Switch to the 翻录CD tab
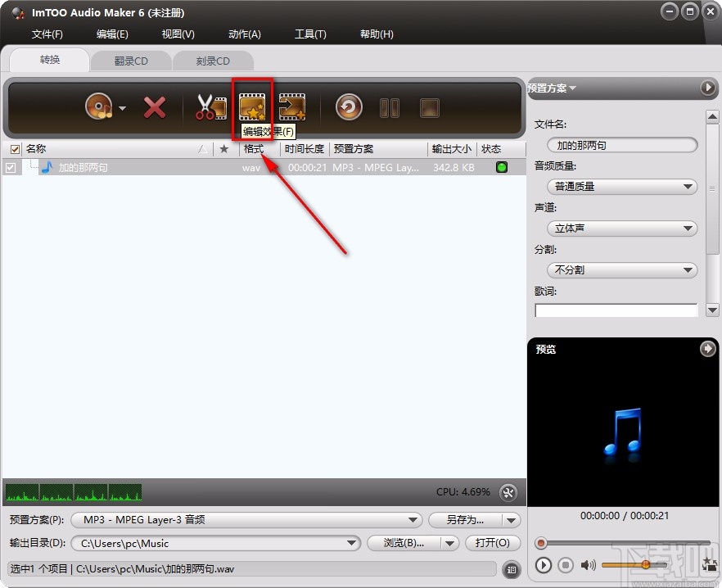722x588 pixels. (x=131, y=60)
